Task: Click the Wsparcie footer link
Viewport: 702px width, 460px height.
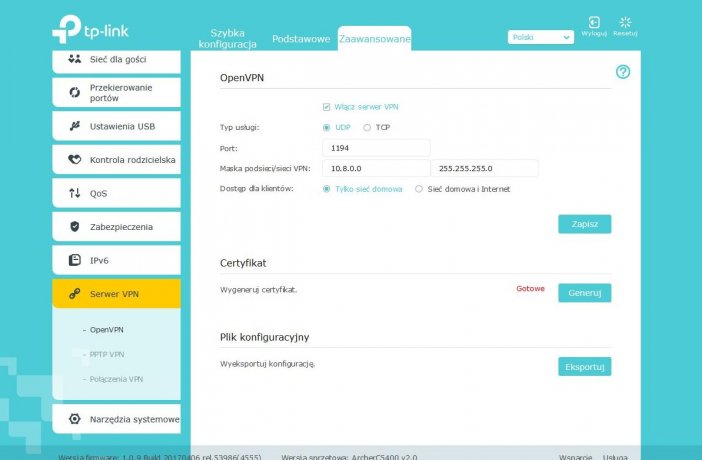Action: click(575, 457)
